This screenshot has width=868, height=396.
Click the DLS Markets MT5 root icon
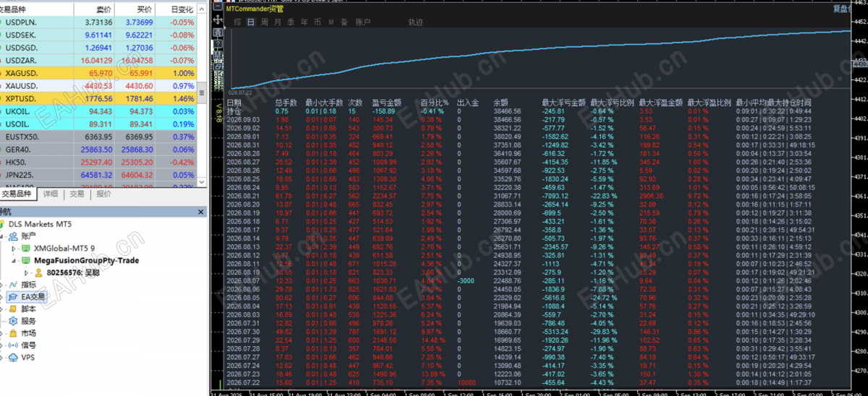point(4,224)
